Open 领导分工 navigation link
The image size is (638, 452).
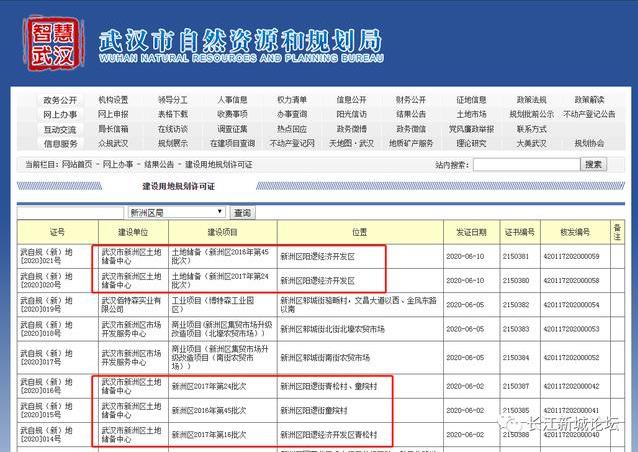(173, 100)
